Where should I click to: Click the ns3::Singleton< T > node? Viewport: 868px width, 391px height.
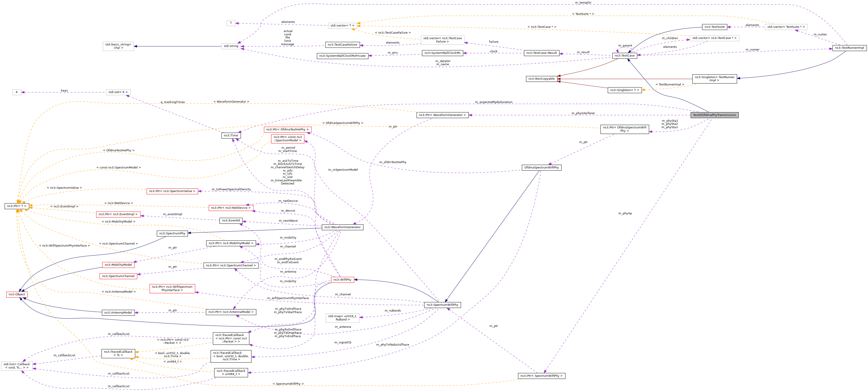pos(624,90)
